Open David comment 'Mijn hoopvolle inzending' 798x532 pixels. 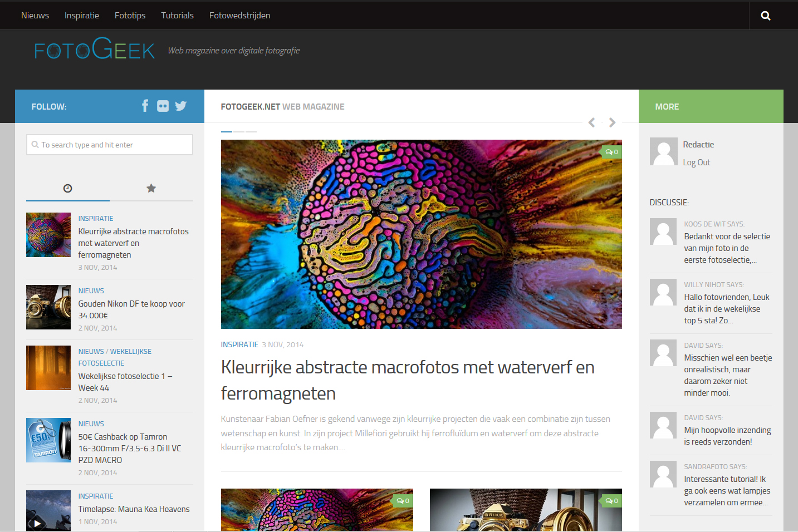[x=728, y=436]
